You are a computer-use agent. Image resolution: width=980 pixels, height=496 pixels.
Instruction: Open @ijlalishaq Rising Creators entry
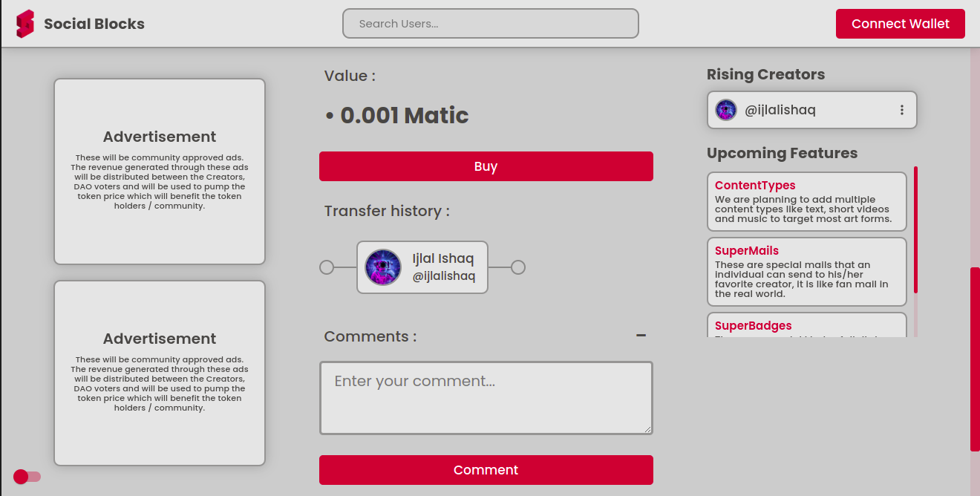pyautogui.click(x=811, y=110)
